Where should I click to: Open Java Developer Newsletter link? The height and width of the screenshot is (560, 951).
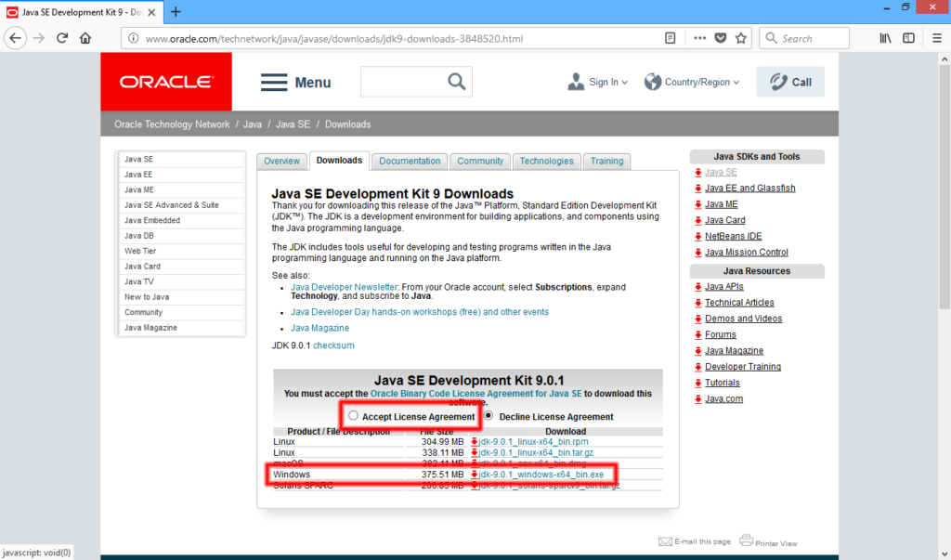[344, 287]
